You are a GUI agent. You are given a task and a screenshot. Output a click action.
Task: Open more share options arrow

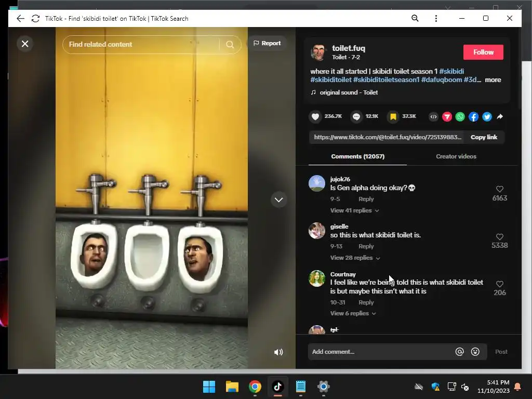coord(500,117)
